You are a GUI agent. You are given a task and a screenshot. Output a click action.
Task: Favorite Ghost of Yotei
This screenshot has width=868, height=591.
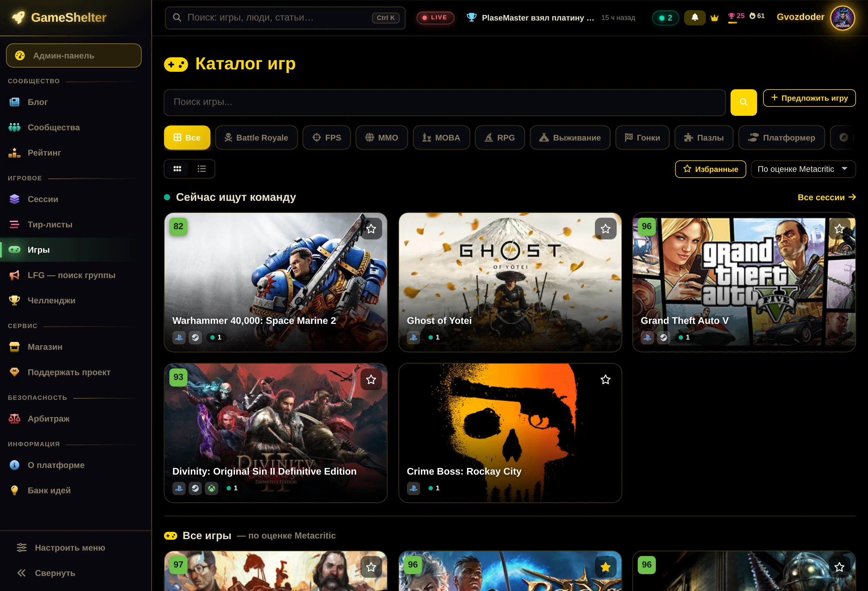click(605, 229)
